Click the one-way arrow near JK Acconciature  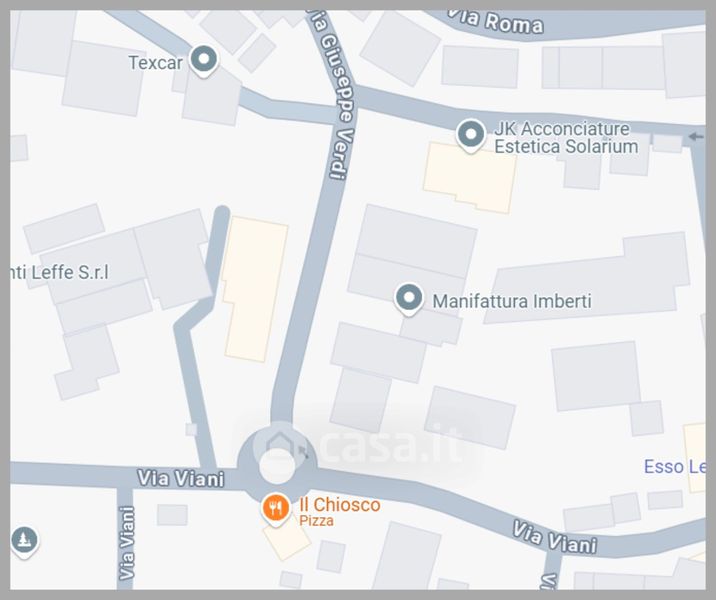[695, 137]
